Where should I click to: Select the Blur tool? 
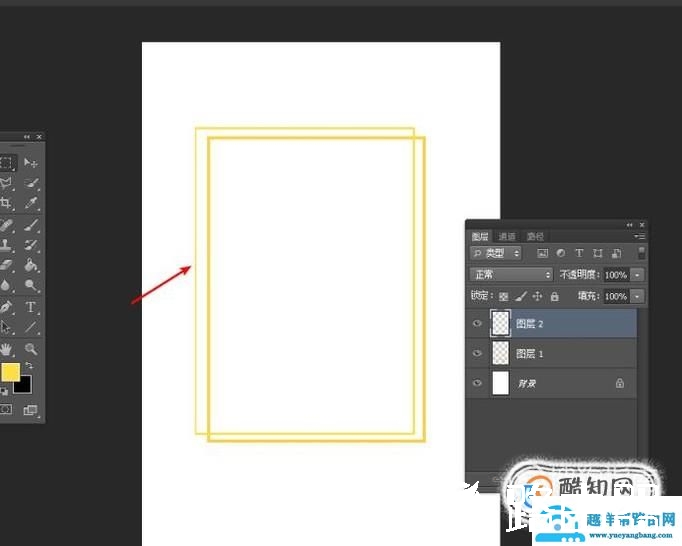coord(6,285)
